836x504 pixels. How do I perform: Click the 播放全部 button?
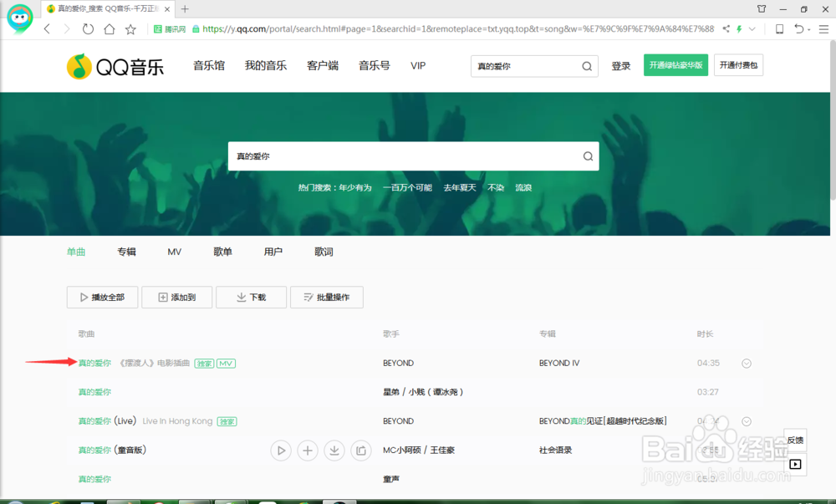pyautogui.click(x=102, y=298)
